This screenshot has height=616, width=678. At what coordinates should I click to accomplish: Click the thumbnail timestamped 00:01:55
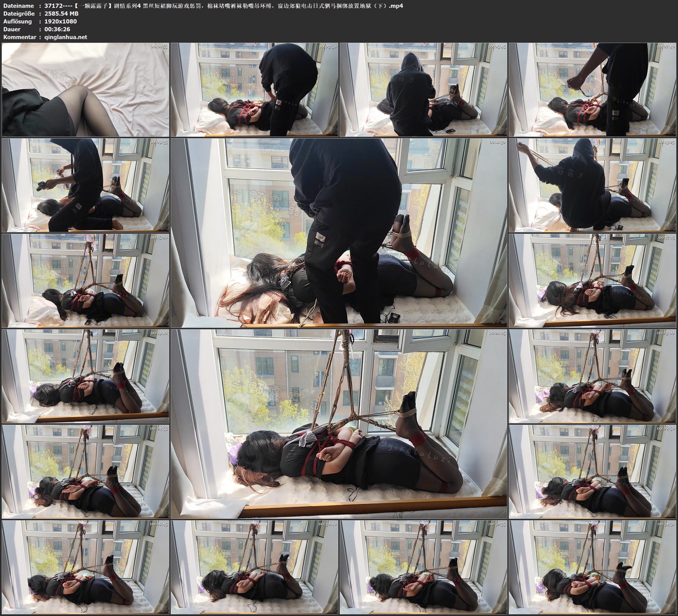85,90
